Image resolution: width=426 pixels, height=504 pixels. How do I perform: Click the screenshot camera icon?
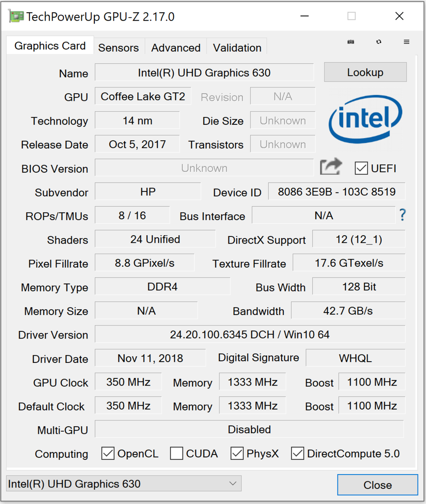[351, 42]
